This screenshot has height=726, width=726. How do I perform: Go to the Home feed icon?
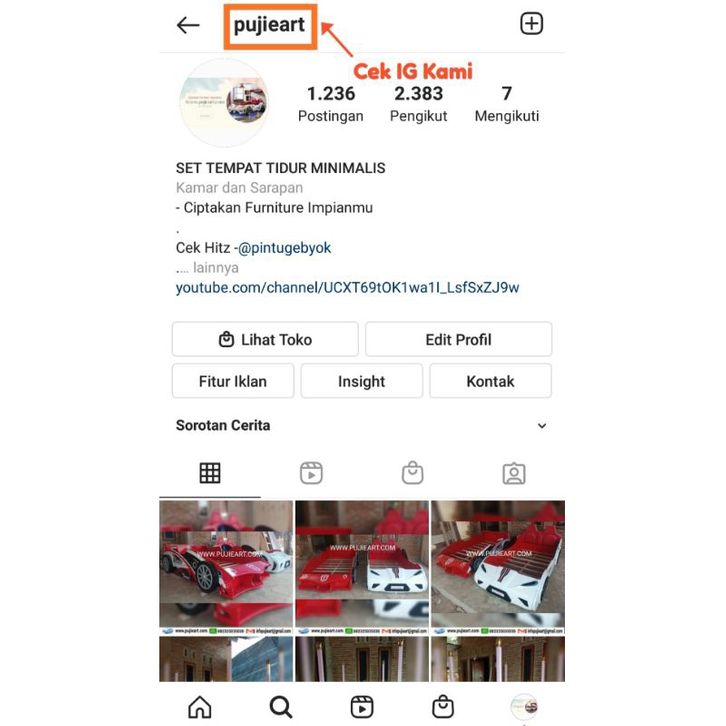click(x=200, y=707)
